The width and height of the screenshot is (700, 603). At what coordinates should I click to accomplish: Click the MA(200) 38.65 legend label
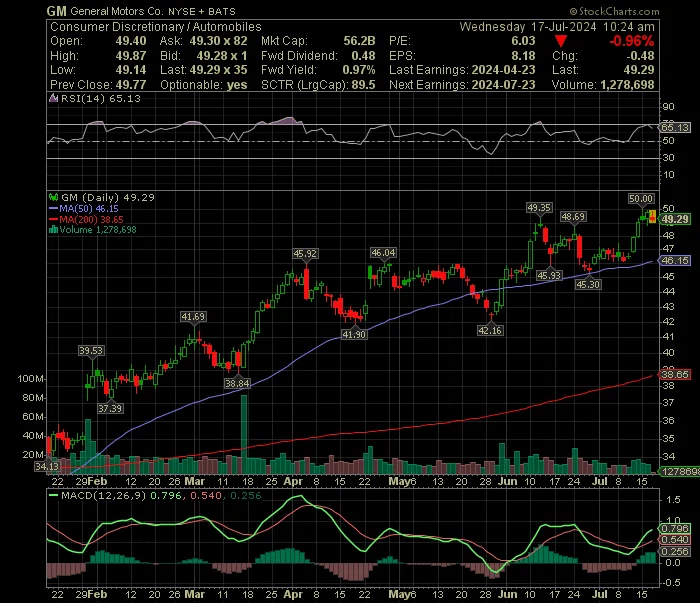pyautogui.click(x=92, y=219)
